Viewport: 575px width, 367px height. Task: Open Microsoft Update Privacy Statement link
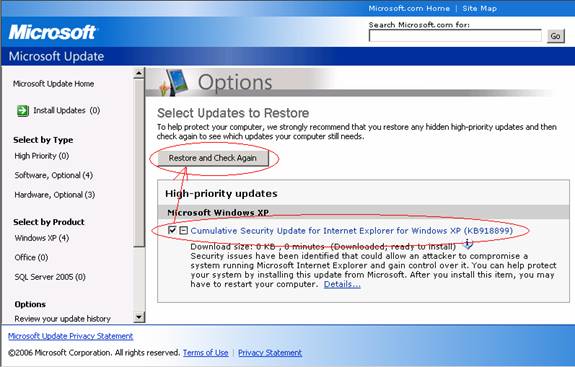[x=70, y=336]
